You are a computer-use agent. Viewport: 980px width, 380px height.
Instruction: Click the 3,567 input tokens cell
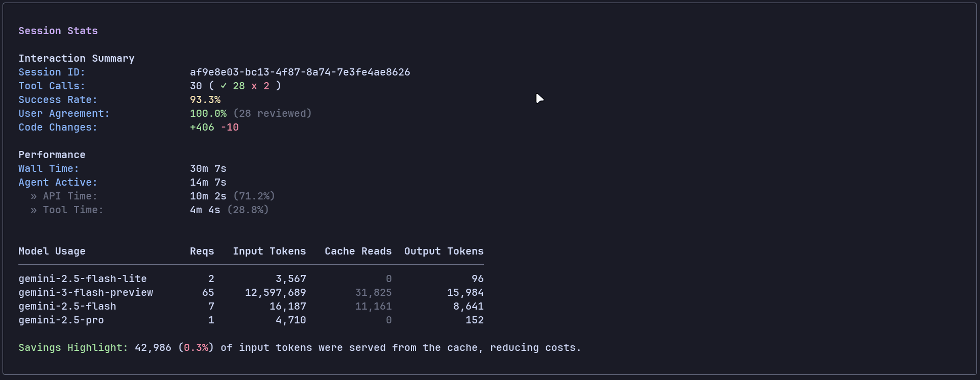291,278
